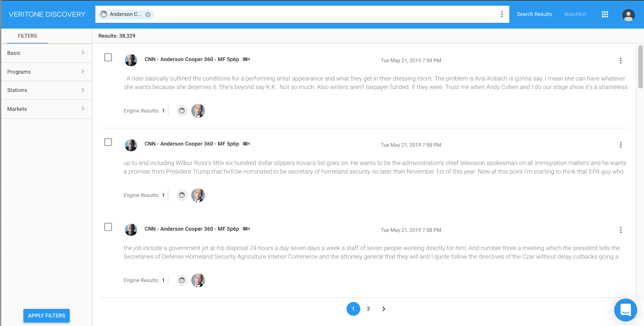Select the checkbox for the first result
This screenshot has height=326, width=644.
108,58
